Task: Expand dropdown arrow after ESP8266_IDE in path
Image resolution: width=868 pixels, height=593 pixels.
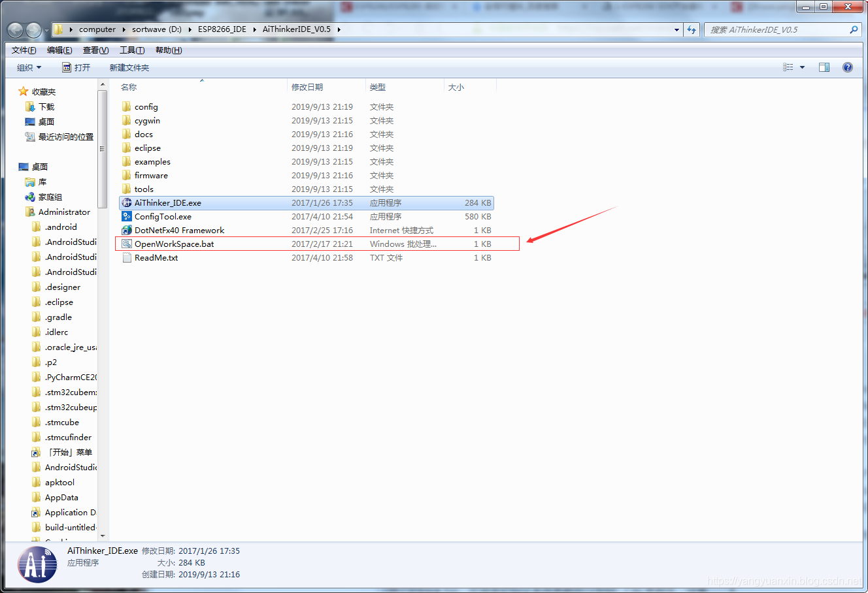Action: 254,29
